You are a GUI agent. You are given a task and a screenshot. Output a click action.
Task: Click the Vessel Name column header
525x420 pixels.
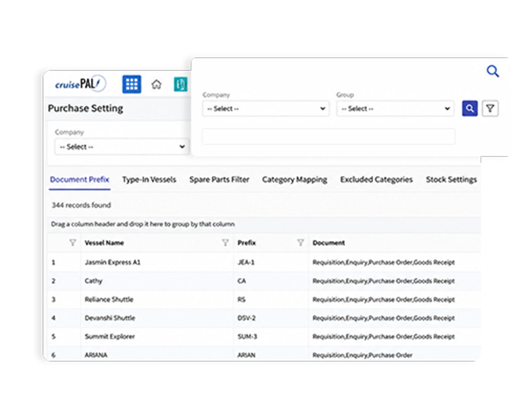(104, 243)
